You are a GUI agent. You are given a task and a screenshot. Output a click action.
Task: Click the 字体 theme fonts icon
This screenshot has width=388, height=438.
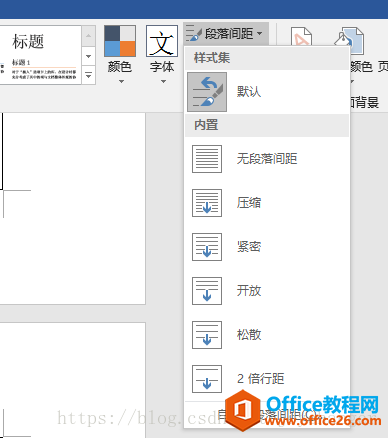click(162, 41)
